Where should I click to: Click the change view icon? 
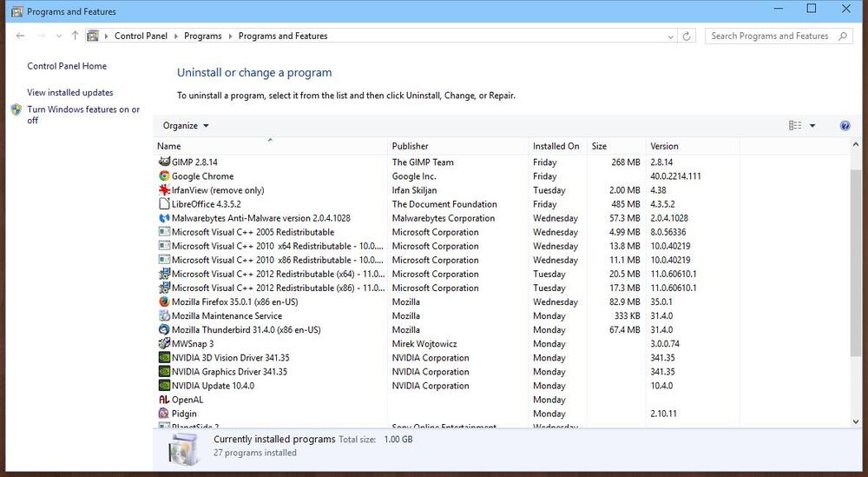coord(795,126)
